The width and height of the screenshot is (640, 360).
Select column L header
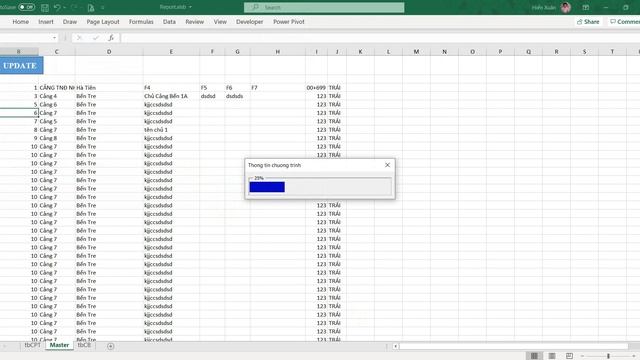[x=388, y=51]
